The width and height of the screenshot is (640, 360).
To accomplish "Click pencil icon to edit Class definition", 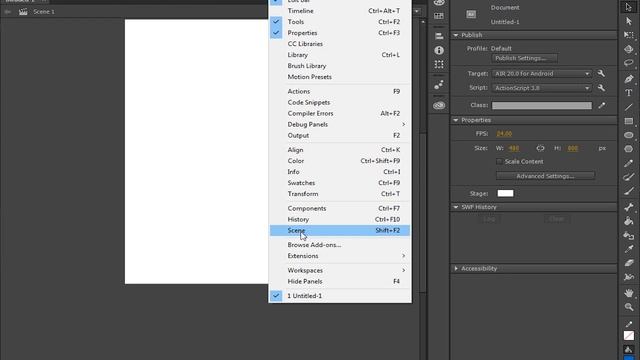I will 602,105.
